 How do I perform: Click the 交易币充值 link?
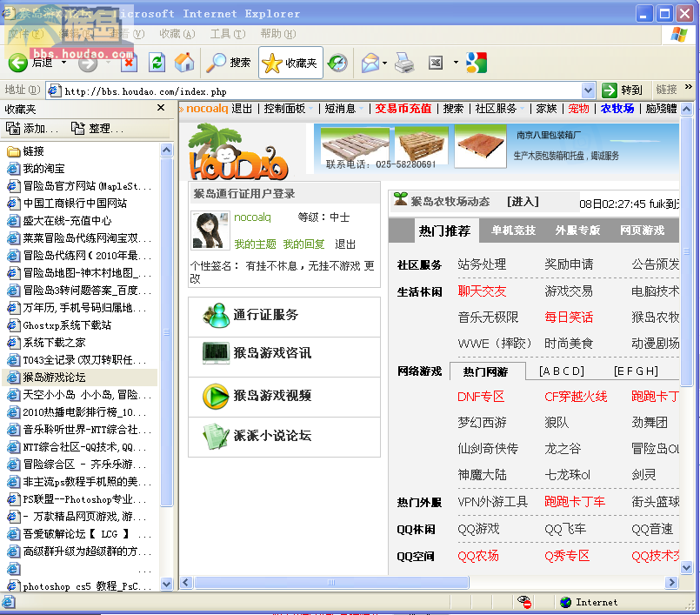(x=403, y=109)
